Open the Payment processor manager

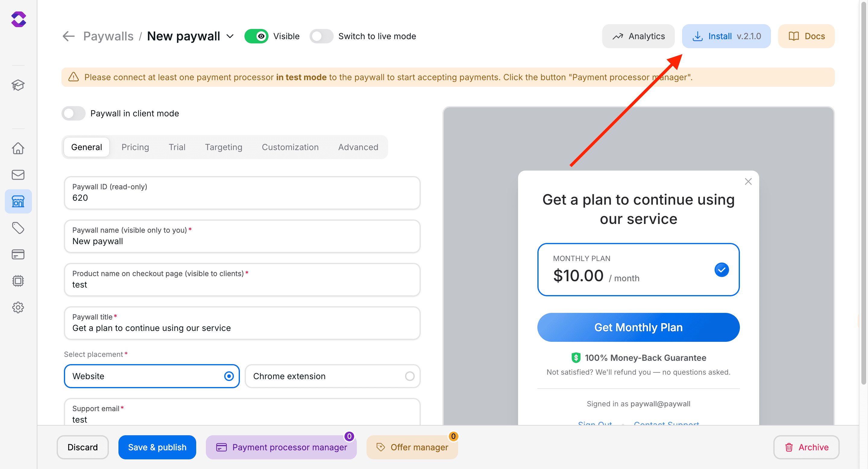pos(281,447)
